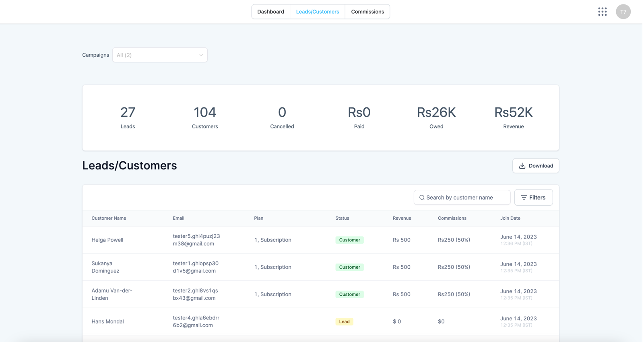Click the download arrow icon
Viewport: 644px width, 342px height.
[x=522, y=166]
